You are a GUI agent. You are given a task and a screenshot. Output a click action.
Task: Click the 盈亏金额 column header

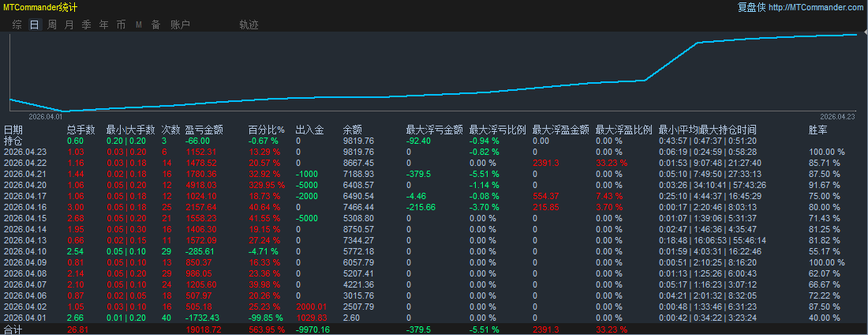(x=204, y=130)
